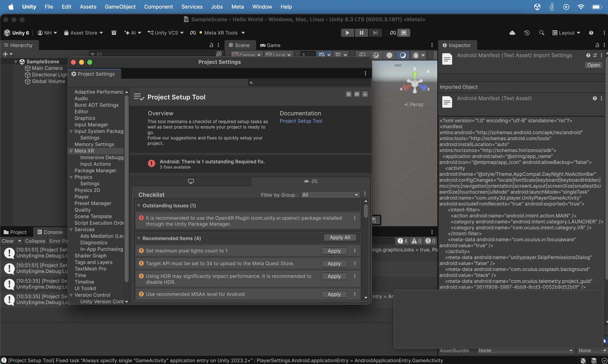Open the package archive box icon in the toolbar

pos(114,33)
